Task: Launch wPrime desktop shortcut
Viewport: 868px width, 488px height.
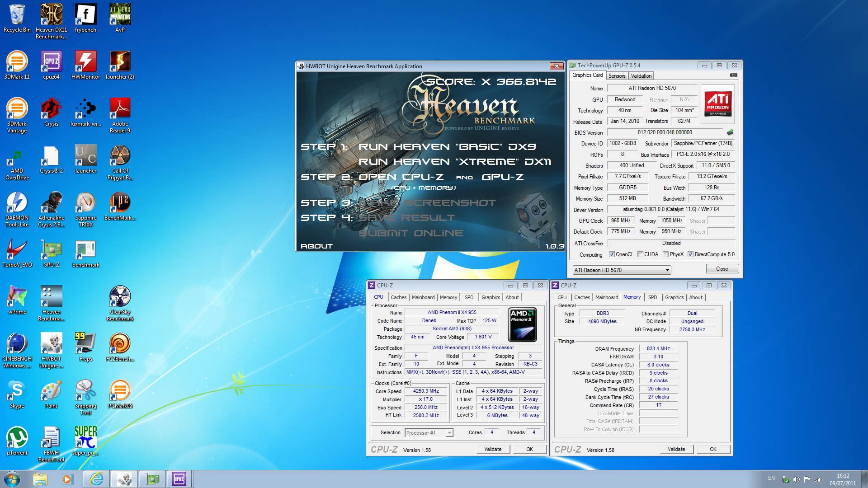Action: [x=17, y=300]
